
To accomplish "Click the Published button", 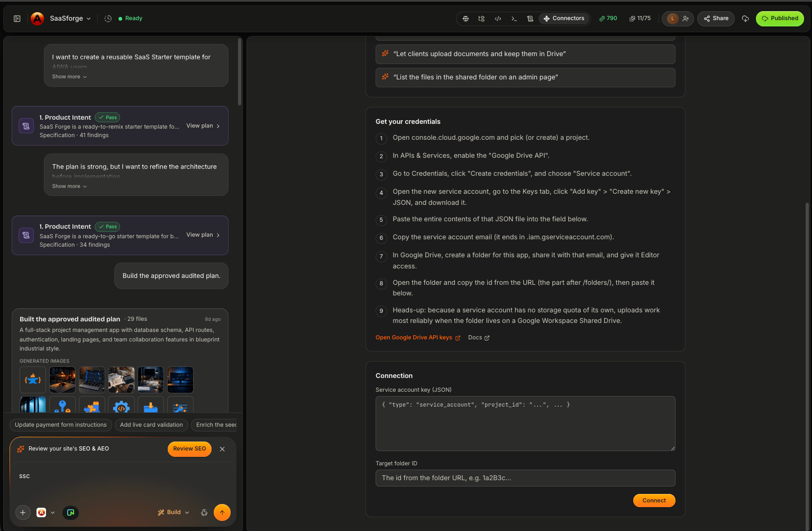I will tap(780, 19).
